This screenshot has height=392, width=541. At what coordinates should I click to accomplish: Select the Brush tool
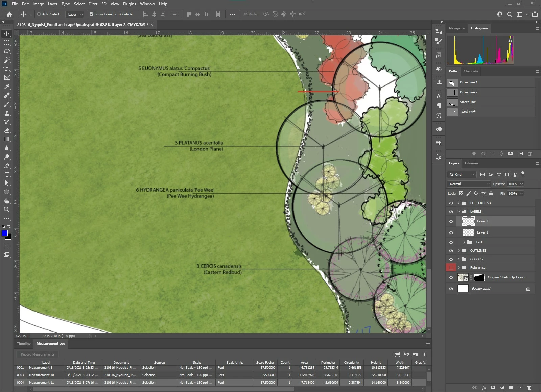7,104
